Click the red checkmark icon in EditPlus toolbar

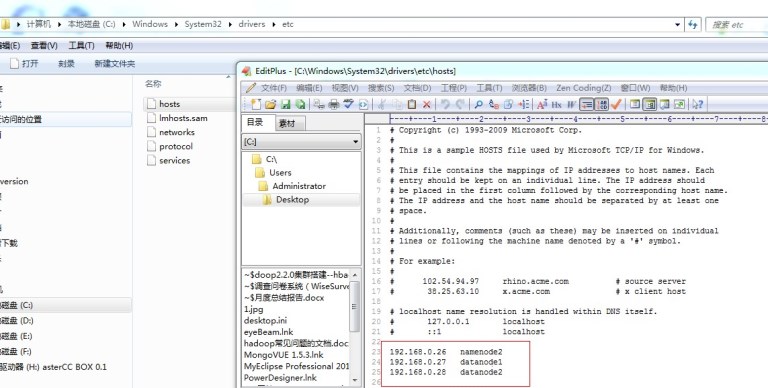pos(617,104)
